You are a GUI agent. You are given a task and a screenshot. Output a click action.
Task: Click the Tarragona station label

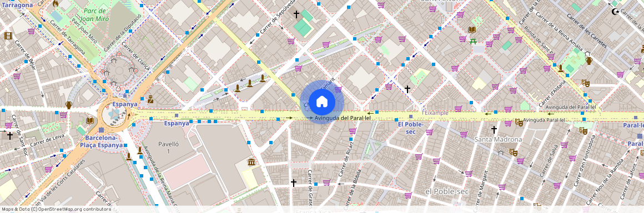[17, 5]
